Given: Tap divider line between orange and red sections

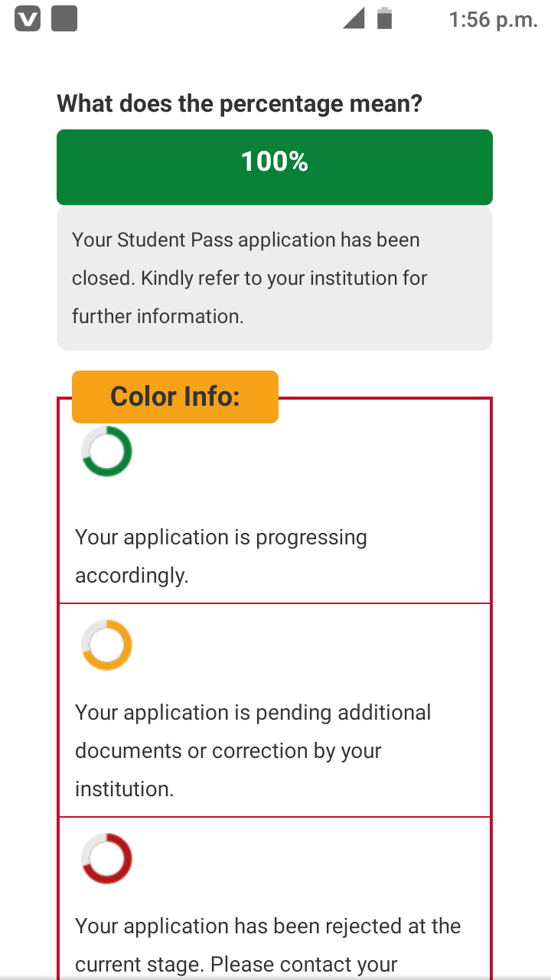Looking at the screenshot, I should (x=274, y=817).
